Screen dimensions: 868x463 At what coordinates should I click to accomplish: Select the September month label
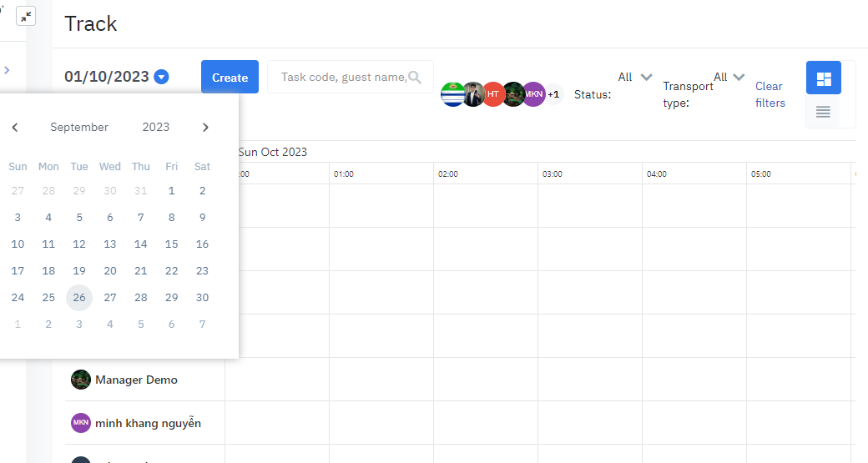(79, 128)
